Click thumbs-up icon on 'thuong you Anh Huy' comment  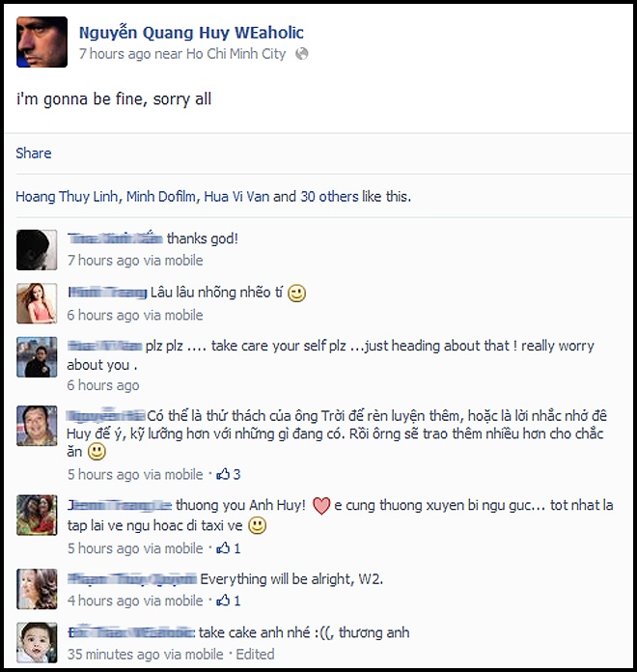[223, 547]
